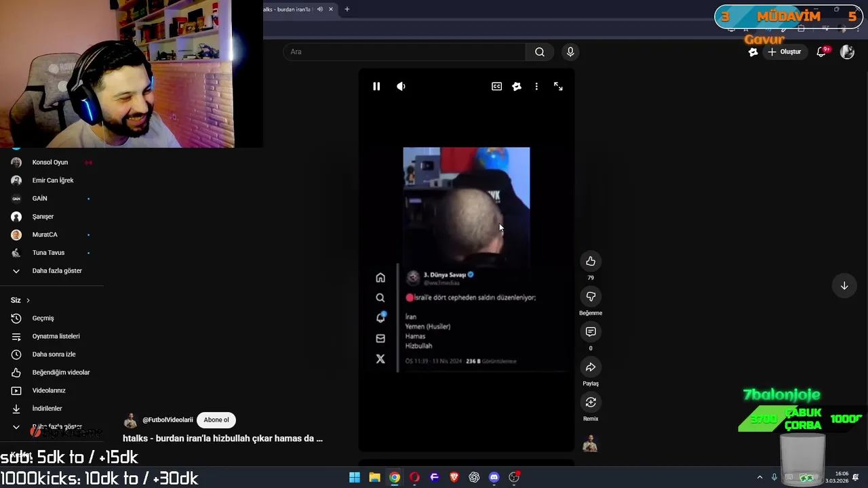Open the comments panel
The height and width of the screenshot is (488, 868).
[x=591, y=332]
